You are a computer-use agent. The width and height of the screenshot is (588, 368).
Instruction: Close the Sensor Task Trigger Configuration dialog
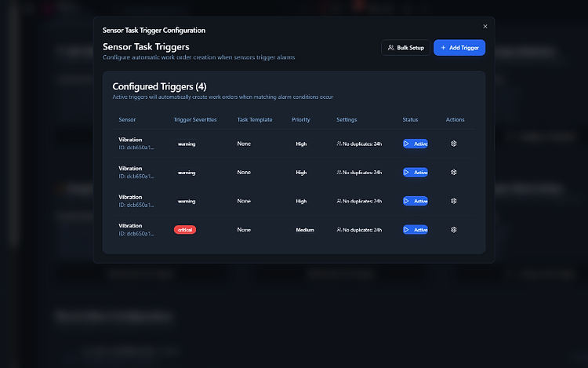tap(485, 26)
